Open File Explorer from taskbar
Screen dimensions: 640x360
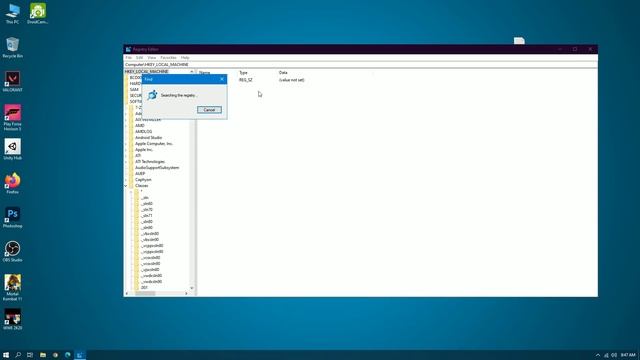[x=42, y=355]
